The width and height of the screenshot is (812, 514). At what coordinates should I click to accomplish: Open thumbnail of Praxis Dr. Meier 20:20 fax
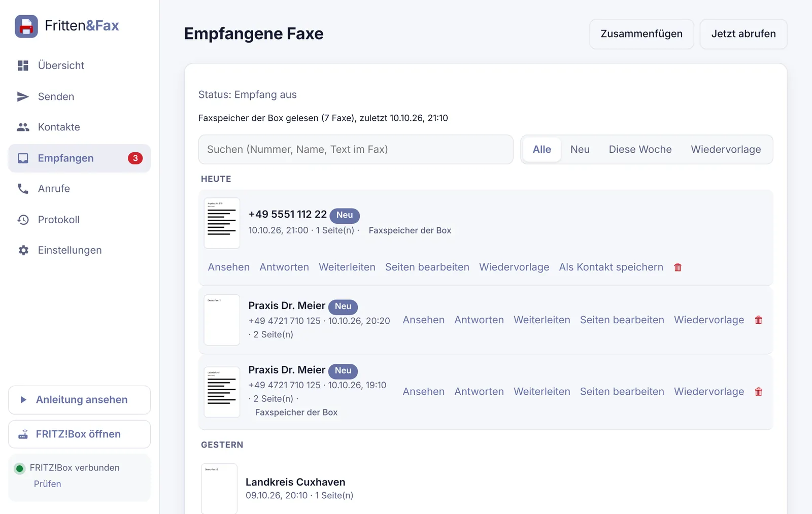click(x=222, y=320)
